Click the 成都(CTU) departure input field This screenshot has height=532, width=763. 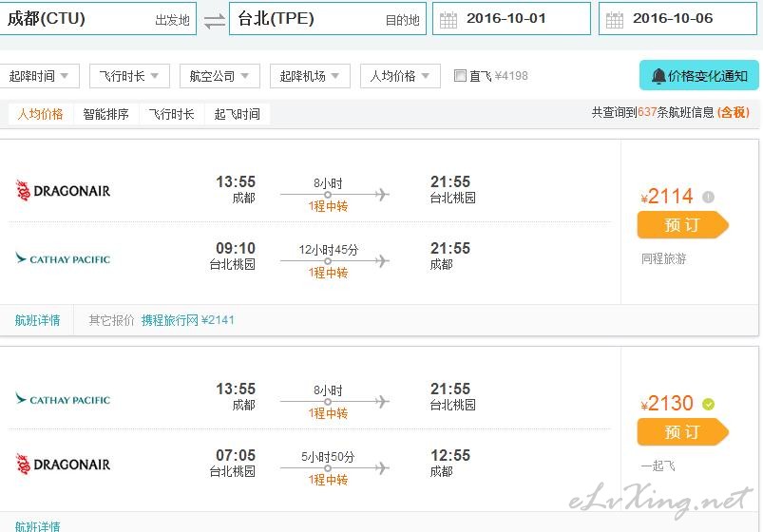pos(97,18)
